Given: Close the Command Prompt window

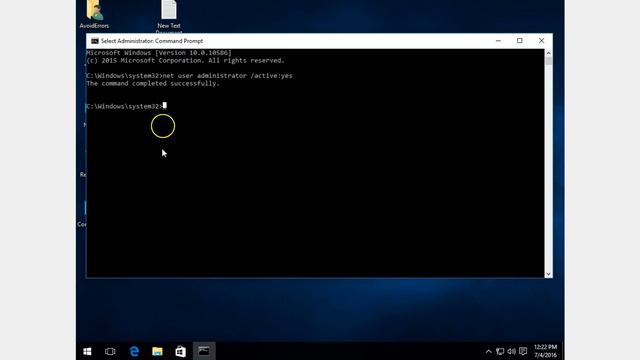Looking at the screenshot, I should click(x=542, y=41).
